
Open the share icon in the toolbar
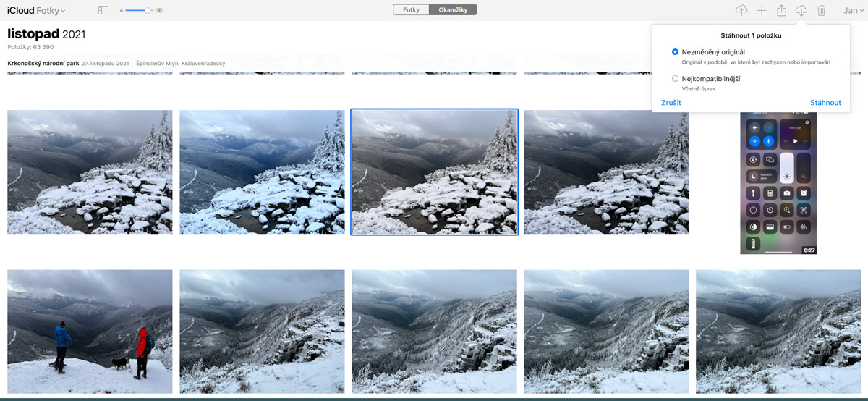point(782,10)
